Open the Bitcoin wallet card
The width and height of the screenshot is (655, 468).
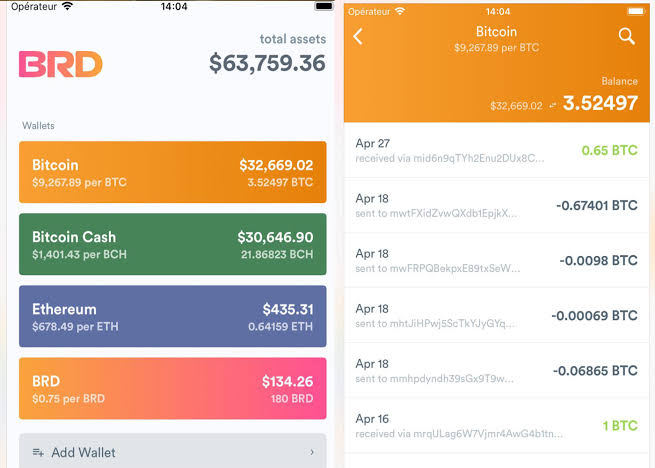[x=173, y=172]
